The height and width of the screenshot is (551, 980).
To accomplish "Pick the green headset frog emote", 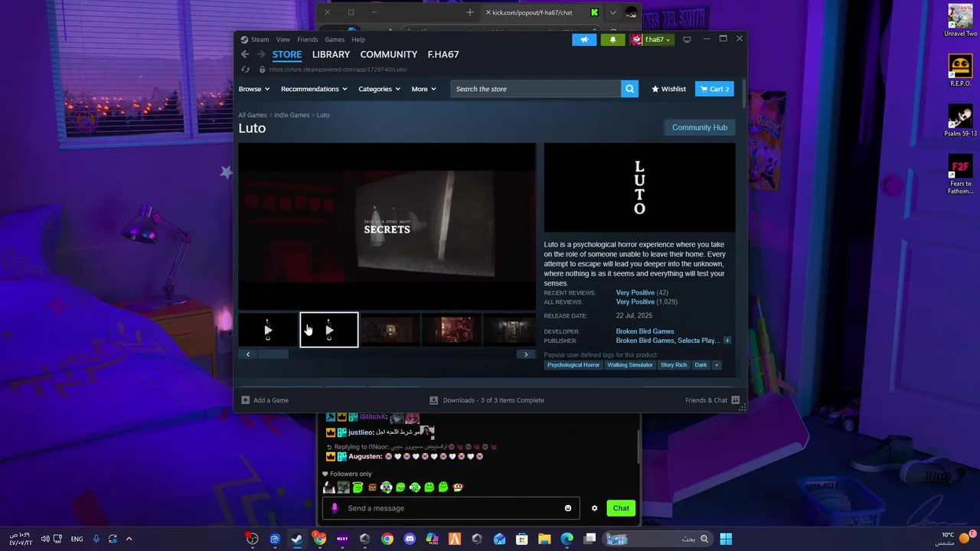I will [415, 487].
